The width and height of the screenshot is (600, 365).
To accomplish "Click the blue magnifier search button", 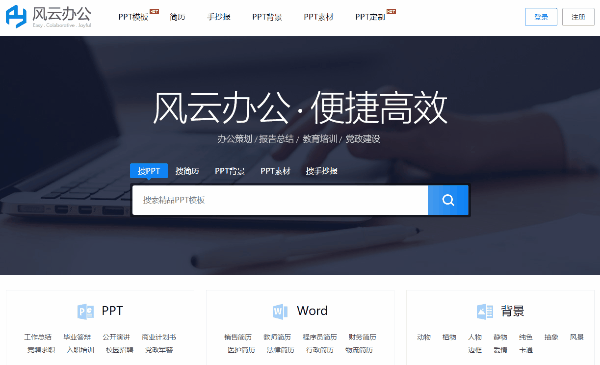I will (448, 200).
